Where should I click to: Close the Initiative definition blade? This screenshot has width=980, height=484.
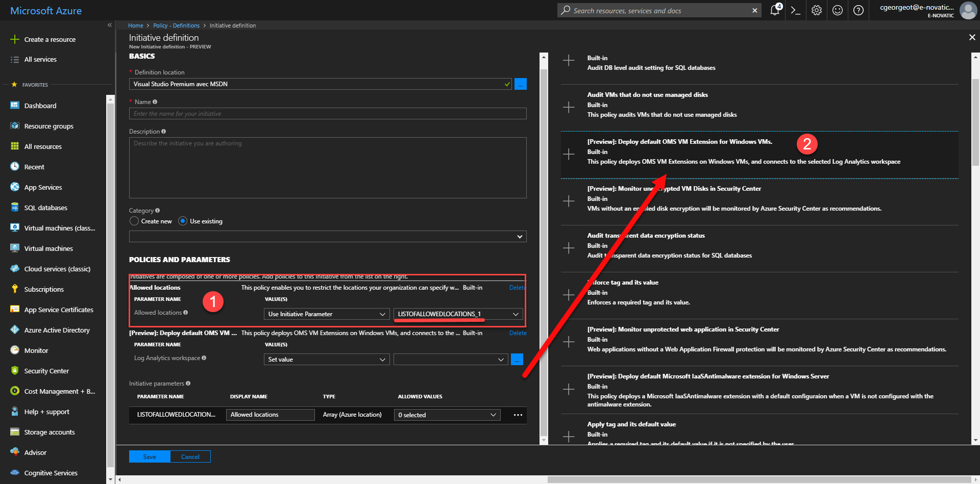coord(972,37)
